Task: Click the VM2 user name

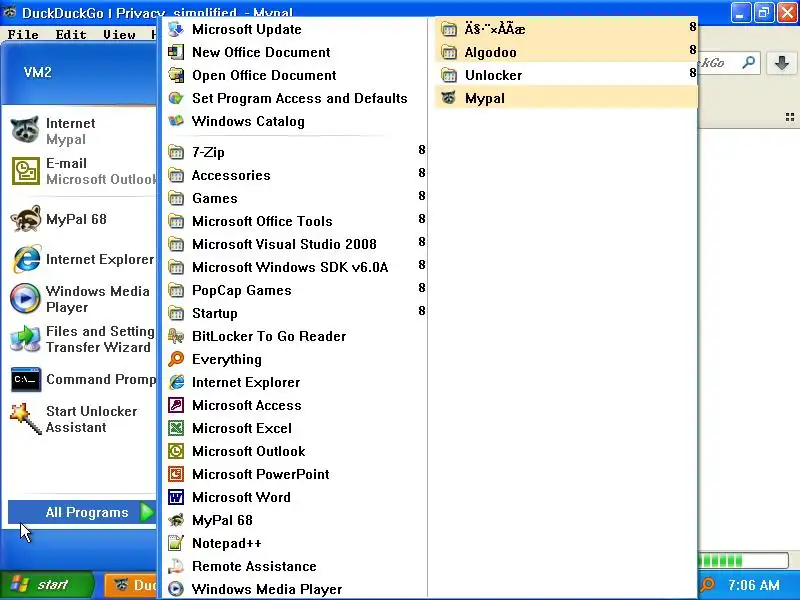Action: click(38, 72)
